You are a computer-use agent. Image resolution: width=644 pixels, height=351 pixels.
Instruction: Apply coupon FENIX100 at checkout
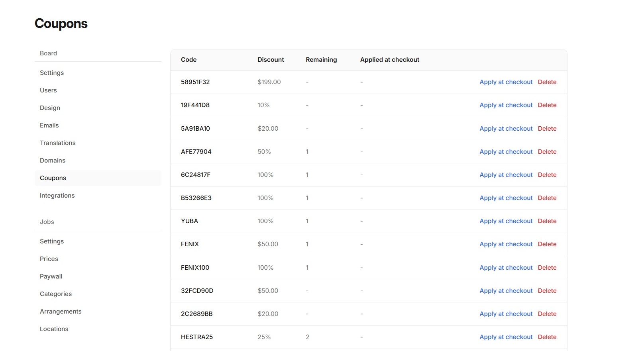pos(506,268)
